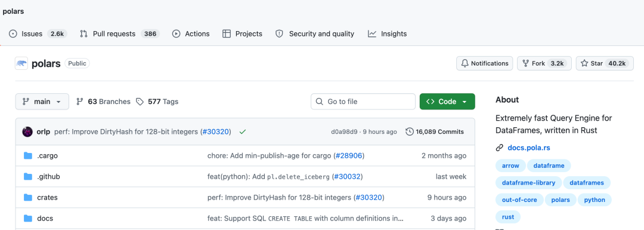
Task: Open the docs.pola.rs website link
Action: point(529,148)
